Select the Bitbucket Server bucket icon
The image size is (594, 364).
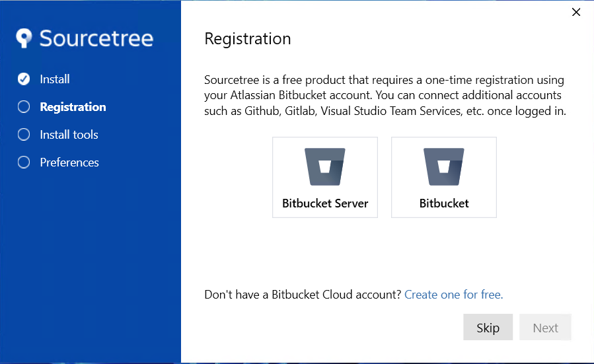click(x=324, y=166)
